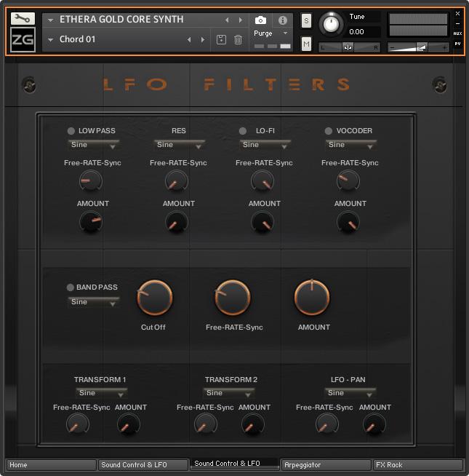469x476 pixels.
Task: Click the VOCODER AMOUNT knob
Action: (348, 222)
